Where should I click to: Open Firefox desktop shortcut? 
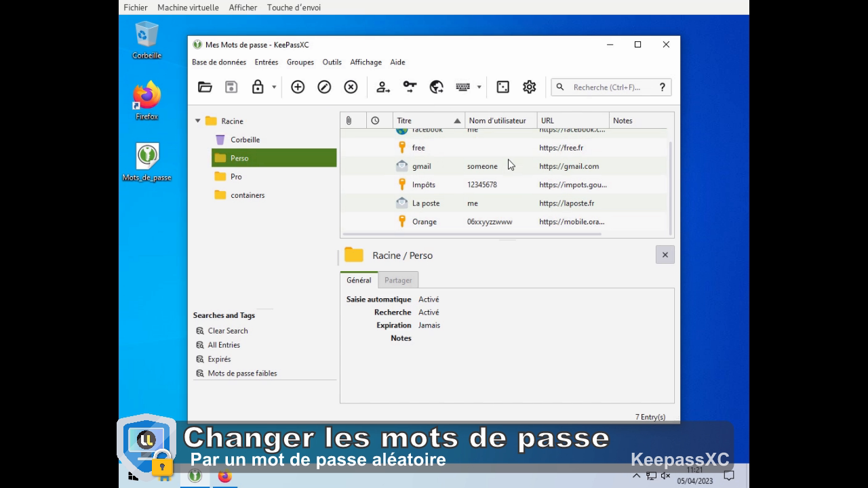point(146,100)
